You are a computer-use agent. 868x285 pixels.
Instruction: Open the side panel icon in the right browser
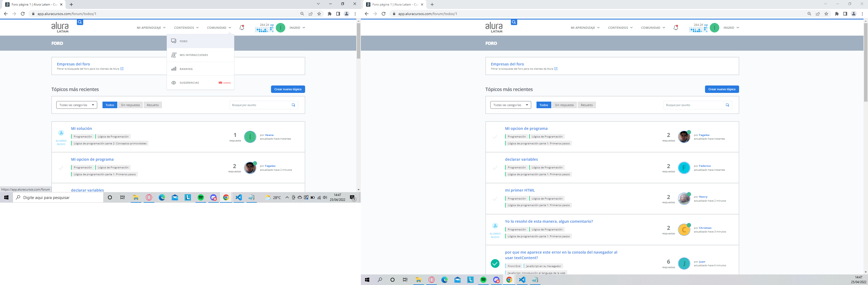(x=845, y=14)
